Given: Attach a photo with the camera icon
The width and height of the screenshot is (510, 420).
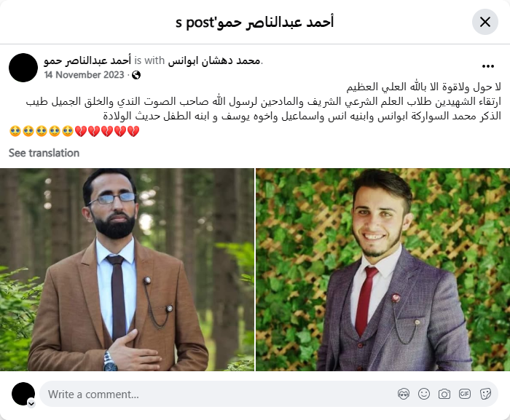Looking at the screenshot, I should 444,394.
